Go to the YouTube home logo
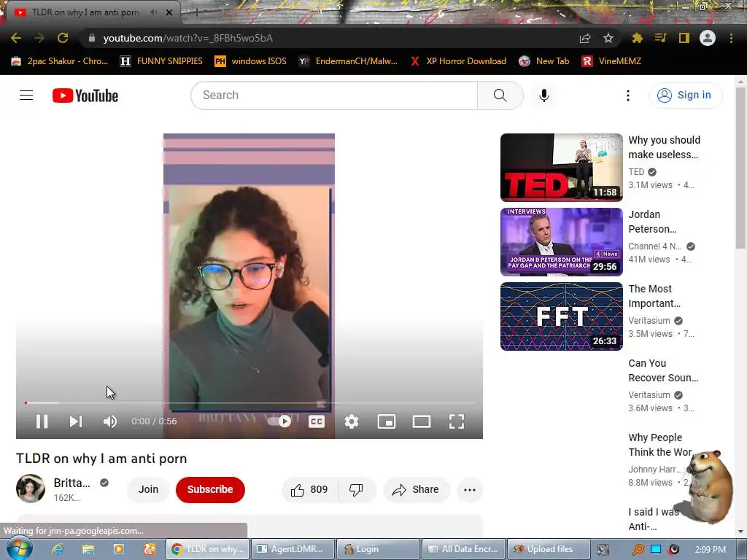747x560 pixels. point(85,96)
